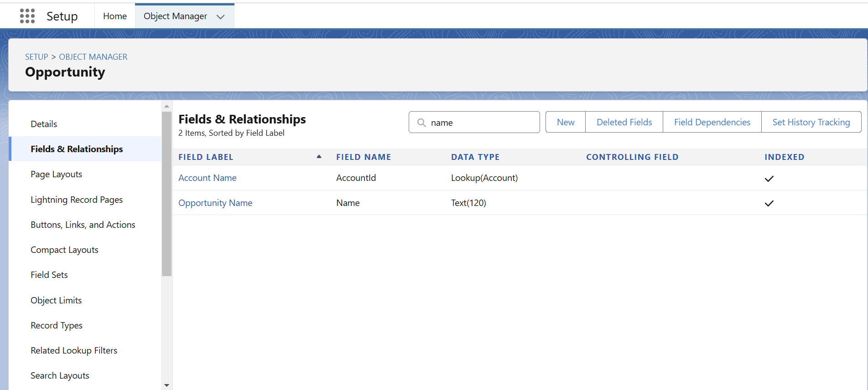Click Set History Tracking button

(x=811, y=122)
